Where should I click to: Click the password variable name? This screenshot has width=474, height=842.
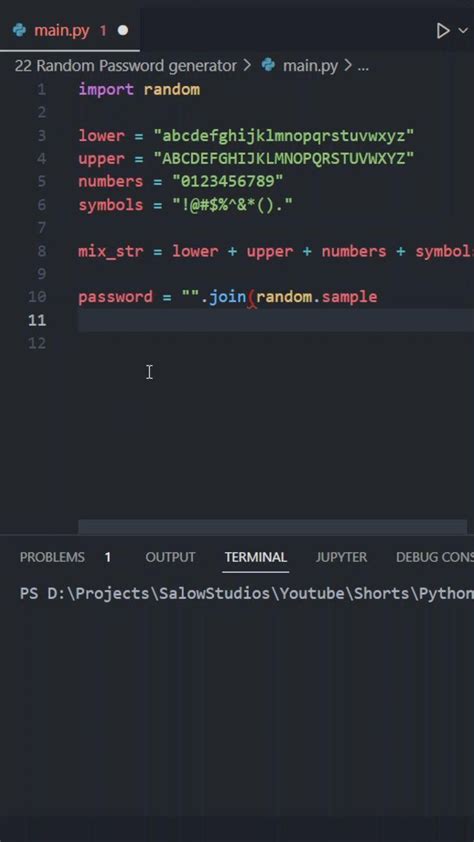click(x=115, y=297)
